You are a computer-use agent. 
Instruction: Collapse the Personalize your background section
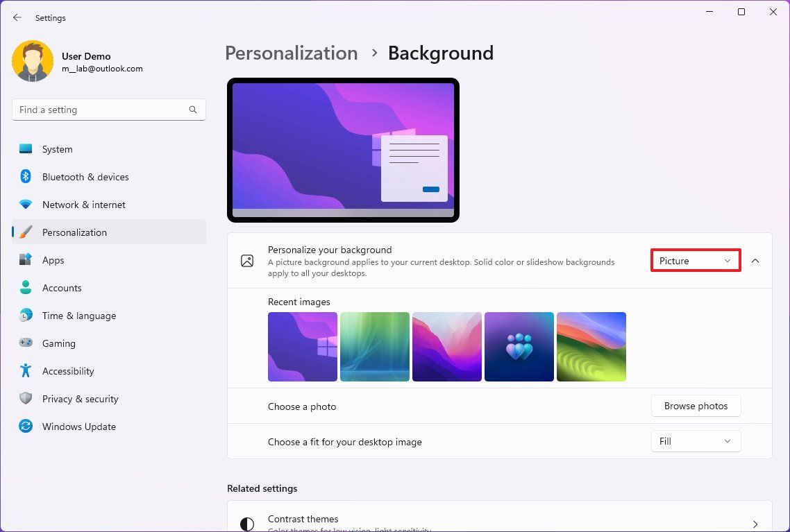tap(755, 260)
